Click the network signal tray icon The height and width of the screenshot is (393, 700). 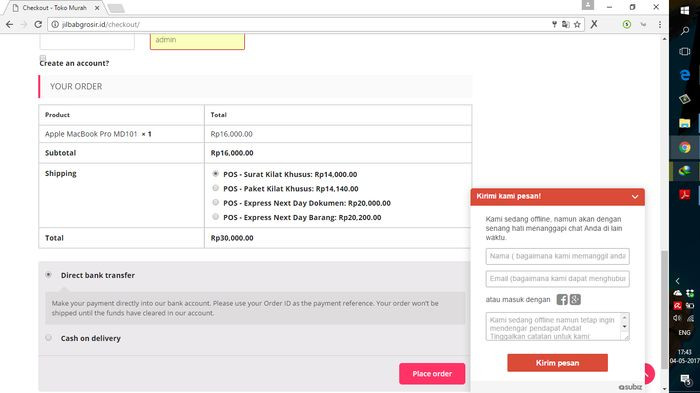click(x=690, y=318)
